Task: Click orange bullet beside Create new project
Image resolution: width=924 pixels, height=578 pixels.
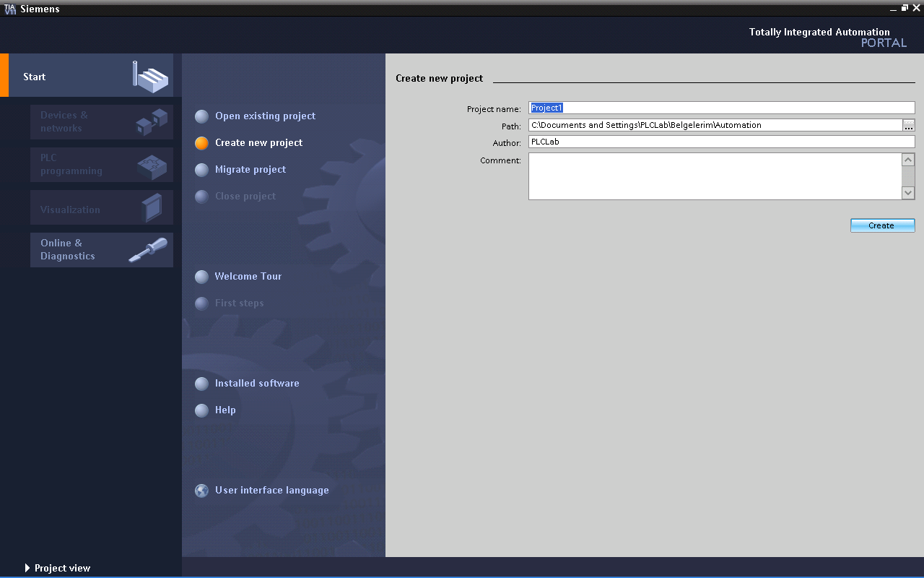Action: click(202, 143)
